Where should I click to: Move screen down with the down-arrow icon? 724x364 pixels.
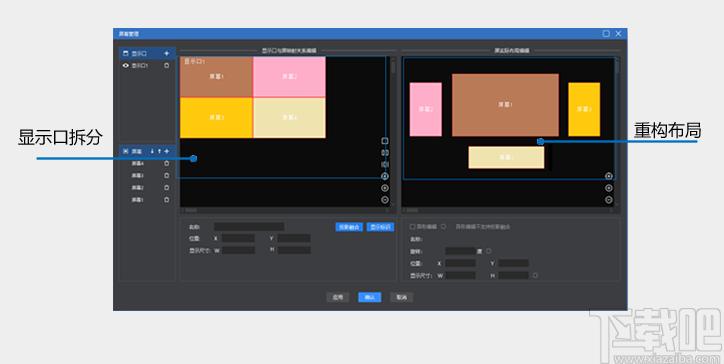pos(152,151)
